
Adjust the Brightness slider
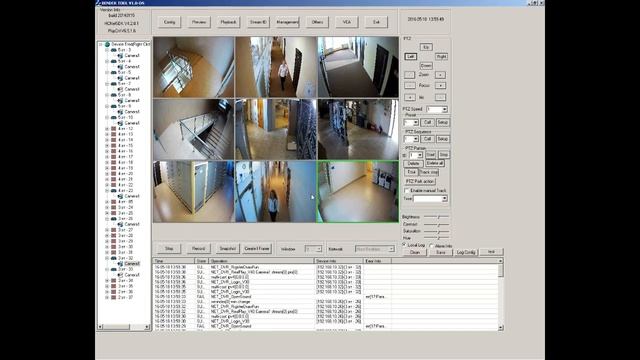coord(436,217)
